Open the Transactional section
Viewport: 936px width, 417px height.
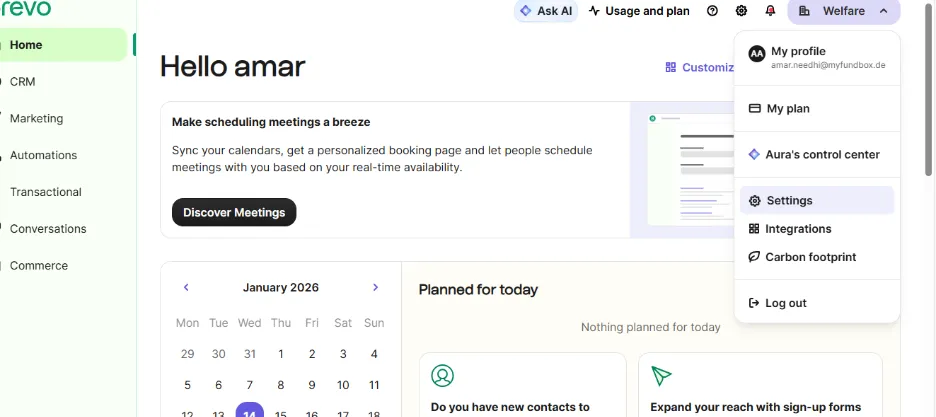(63, 192)
